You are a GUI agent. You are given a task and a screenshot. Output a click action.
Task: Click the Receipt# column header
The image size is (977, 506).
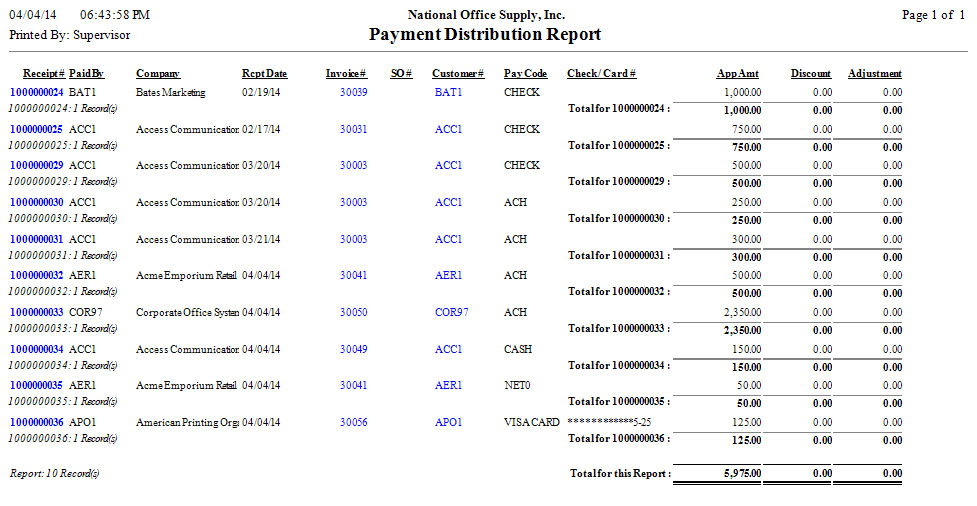click(x=43, y=74)
